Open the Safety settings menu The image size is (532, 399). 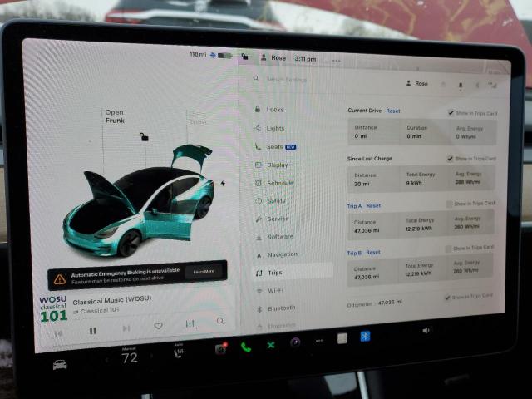click(270, 201)
